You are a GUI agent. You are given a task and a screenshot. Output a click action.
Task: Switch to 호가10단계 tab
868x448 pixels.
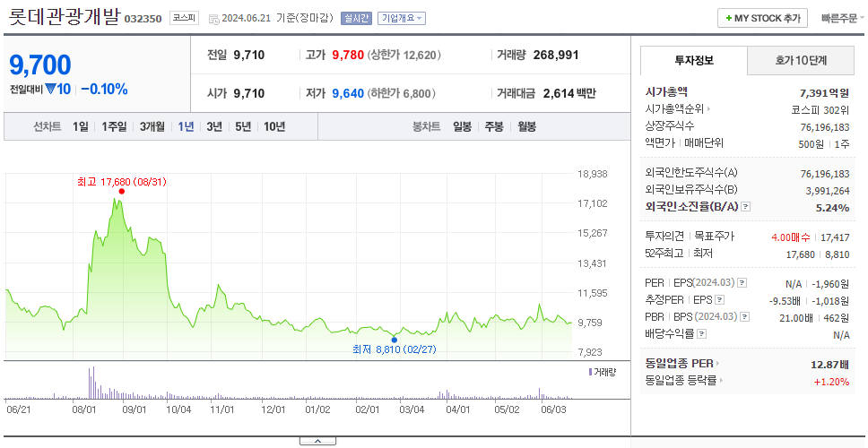pos(801,60)
